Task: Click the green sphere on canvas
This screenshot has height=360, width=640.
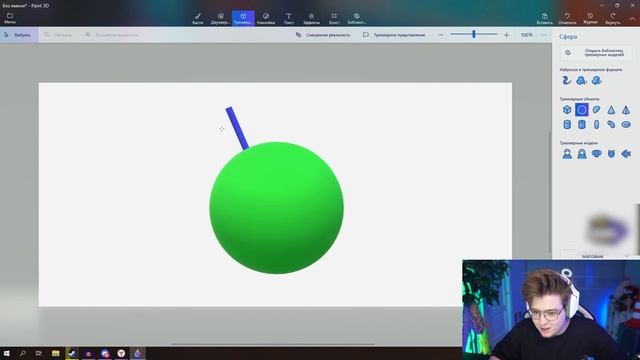Action: point(277,208)
